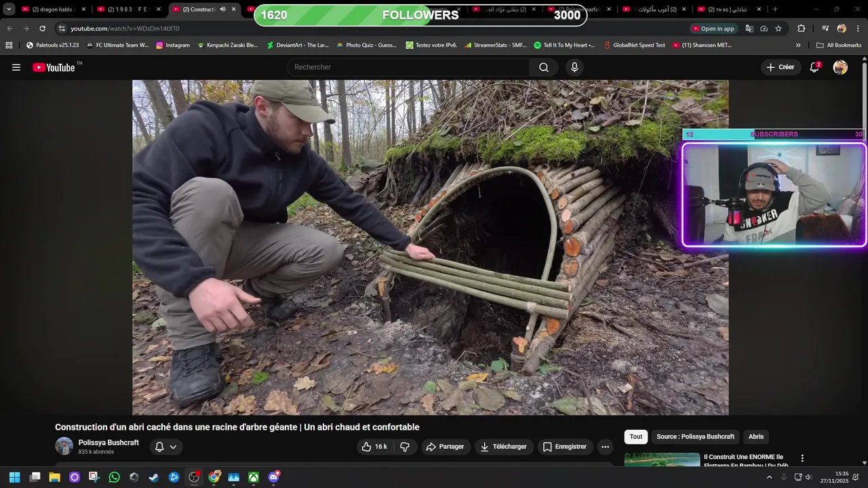Open options for the suggested bamboo island video
The height and width of the screenshot is (488, 868).
pyautogui.click(x=802, y=459)
